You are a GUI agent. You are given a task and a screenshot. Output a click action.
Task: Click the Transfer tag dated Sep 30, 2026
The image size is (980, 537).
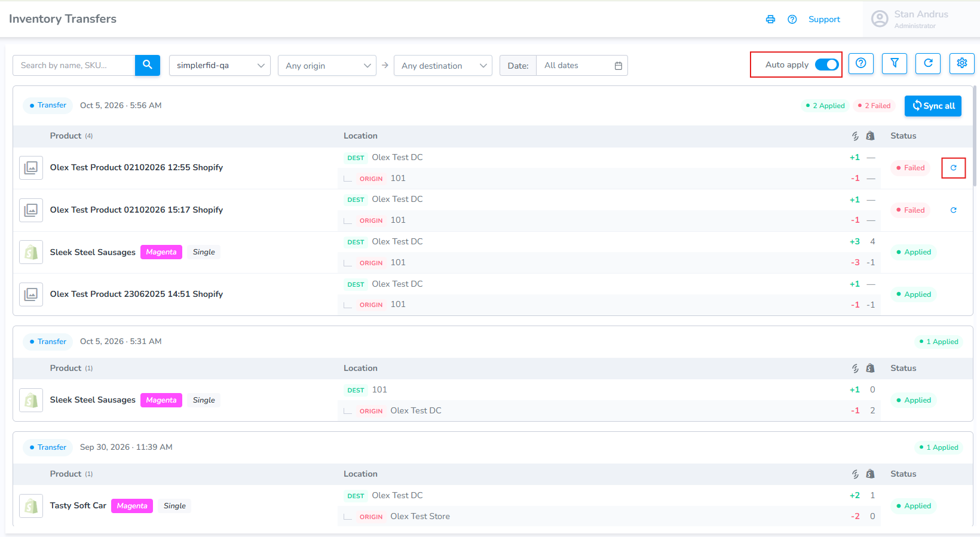pyautogui.click(x=48, y=447)
